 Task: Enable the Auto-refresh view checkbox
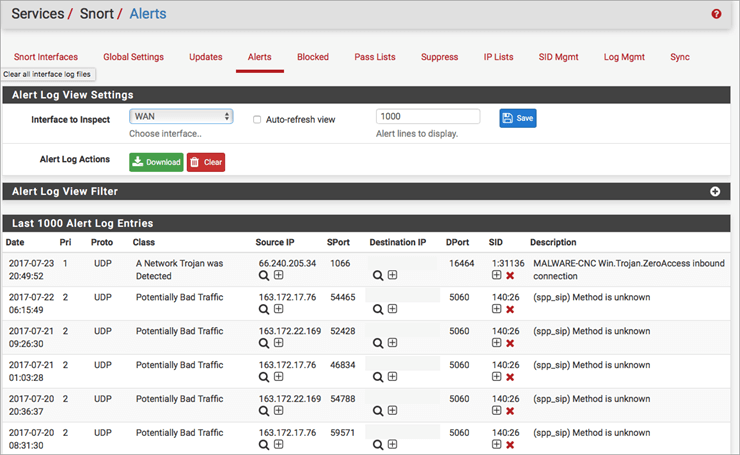point(257,120)
